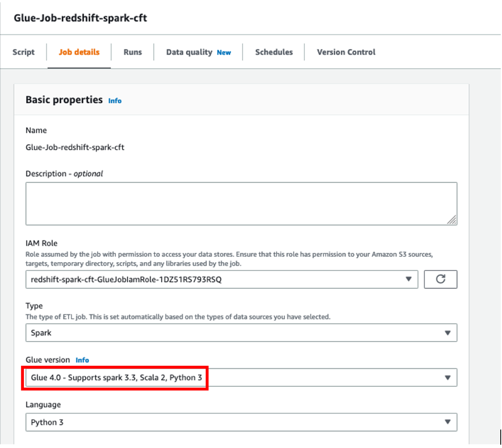Click the IAM Role refresh icon button
The image size is (502, 448).
point(440,279)
